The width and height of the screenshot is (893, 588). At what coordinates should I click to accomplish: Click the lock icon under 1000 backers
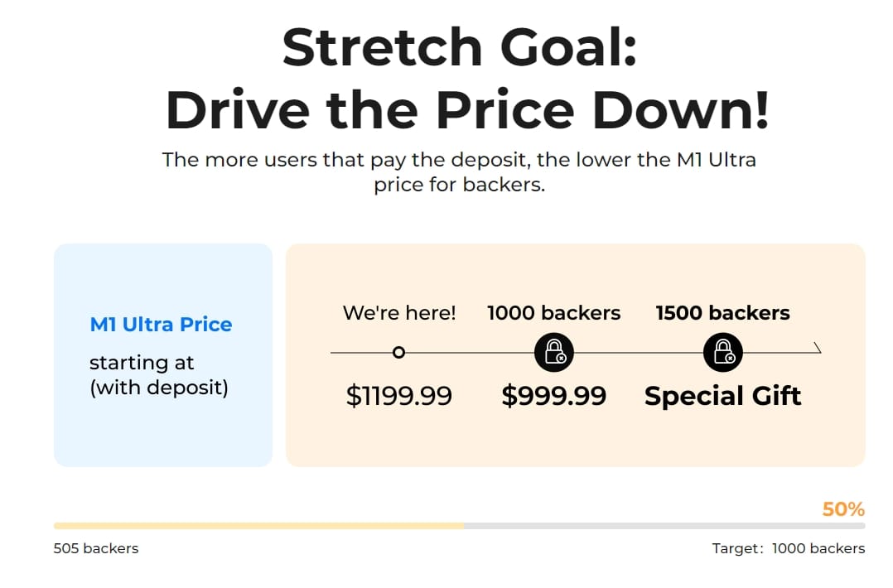click(553, 352)
